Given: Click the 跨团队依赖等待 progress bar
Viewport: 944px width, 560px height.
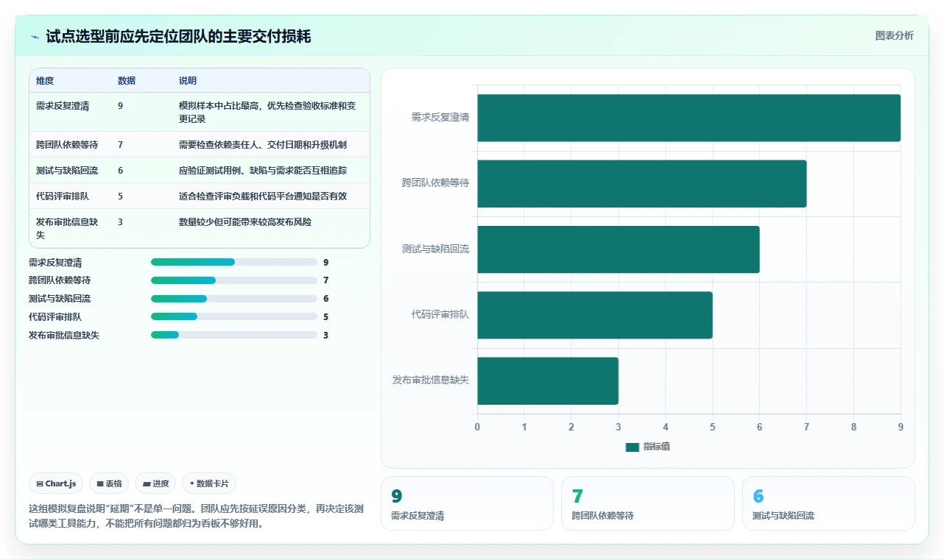Looking at the screenshot, I should coord(233,280).
